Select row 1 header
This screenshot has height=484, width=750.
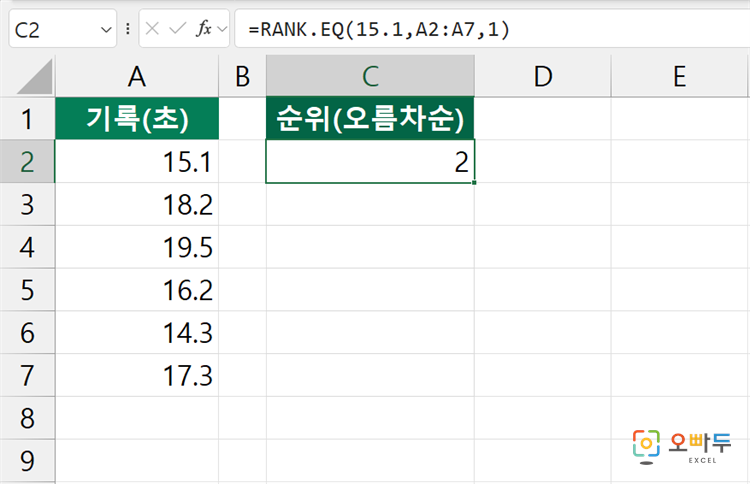click(x=27, y=119)
